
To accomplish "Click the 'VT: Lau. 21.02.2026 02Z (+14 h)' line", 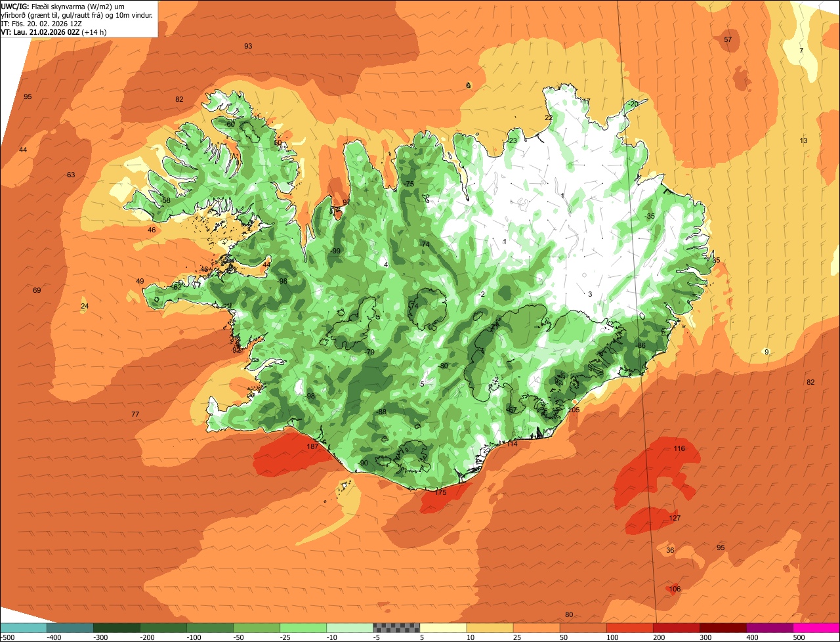I will 54,32.
